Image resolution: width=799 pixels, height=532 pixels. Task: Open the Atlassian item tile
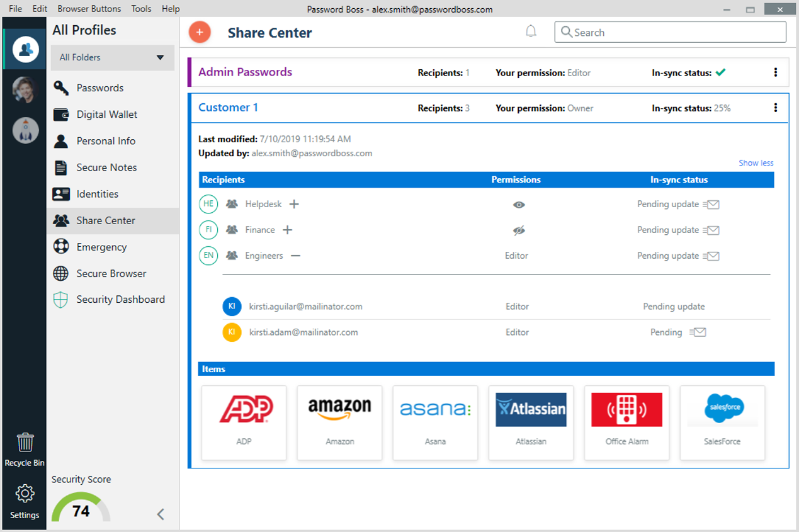tap(531, 422)
